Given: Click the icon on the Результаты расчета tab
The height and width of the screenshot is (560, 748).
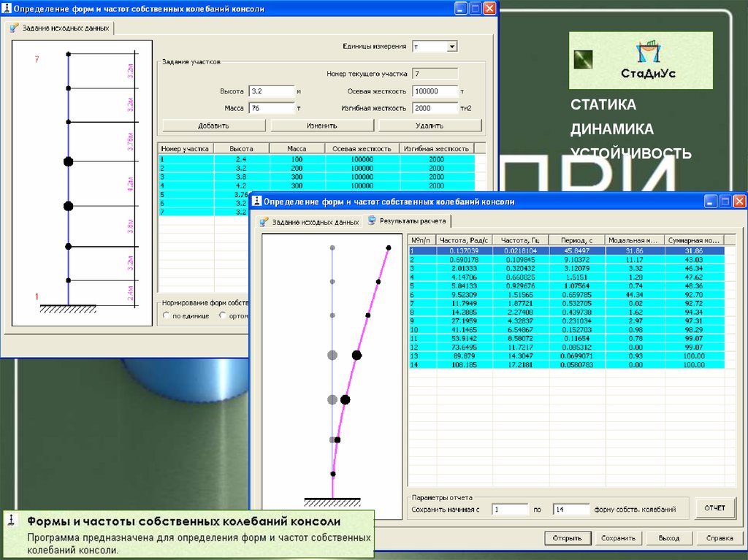Looking at the screenshot, I should pyautogui.click(x=372, y=220).
